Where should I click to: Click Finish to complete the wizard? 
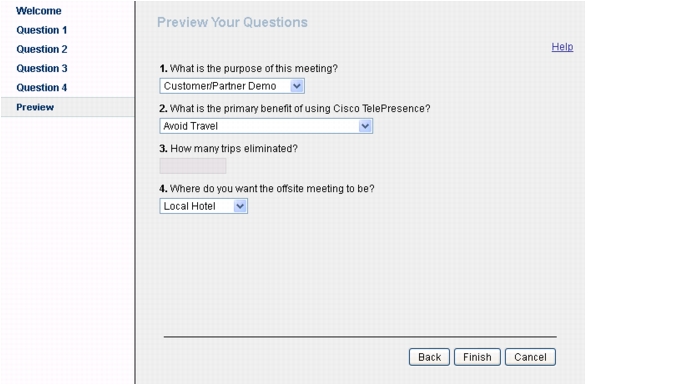click(477, 357)
